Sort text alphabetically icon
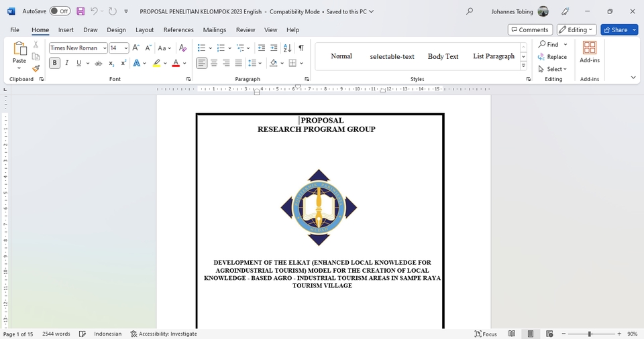This screenshot has width=644, height=339. 288,48
